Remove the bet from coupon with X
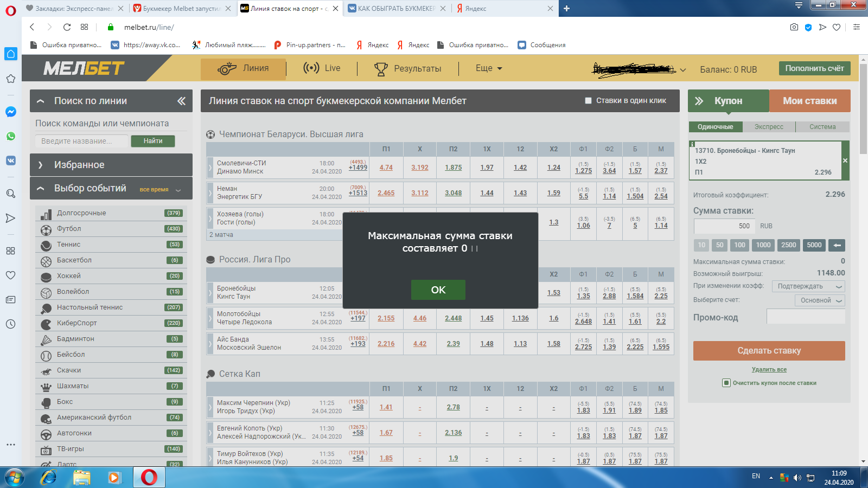This screenshot has width=868, height=488. click(x=845, y=161)
